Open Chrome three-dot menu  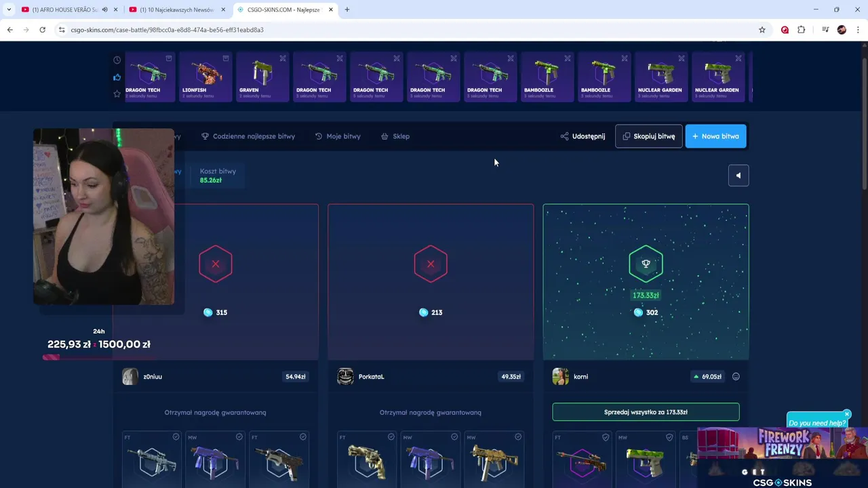point(858,30)
